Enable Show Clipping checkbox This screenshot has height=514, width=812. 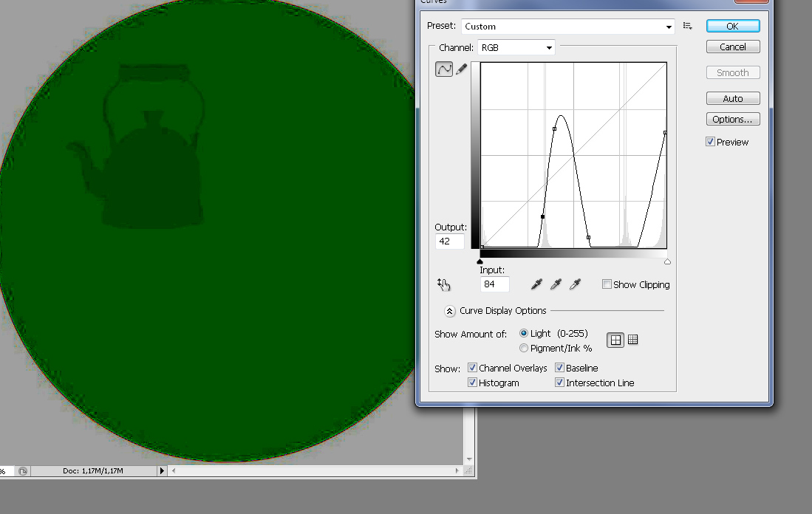coord(607,284)
